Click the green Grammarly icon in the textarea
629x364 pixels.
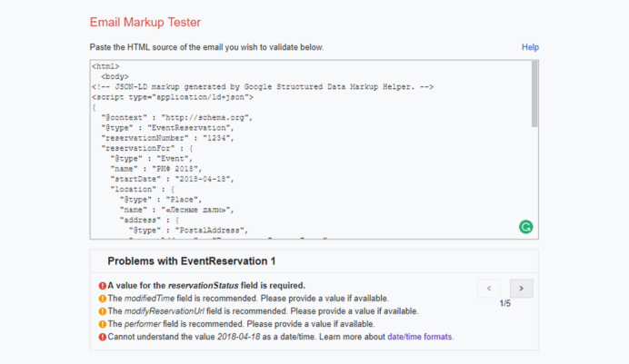525,226
